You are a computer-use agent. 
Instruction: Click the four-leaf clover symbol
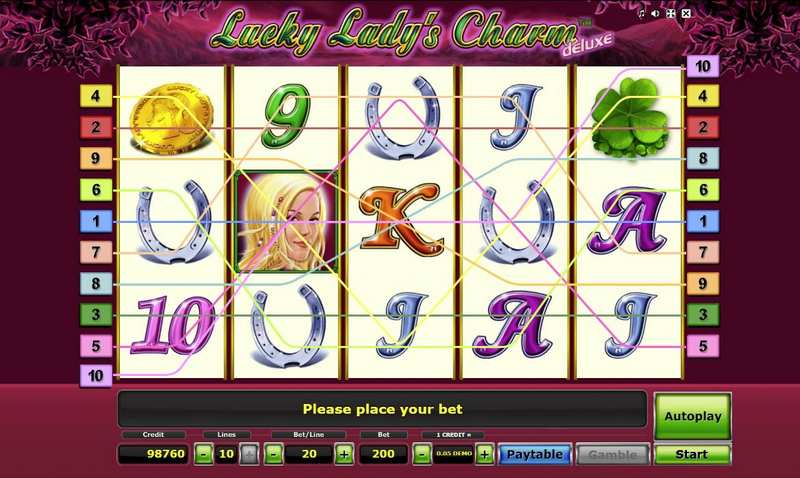[x=630, y=118]
